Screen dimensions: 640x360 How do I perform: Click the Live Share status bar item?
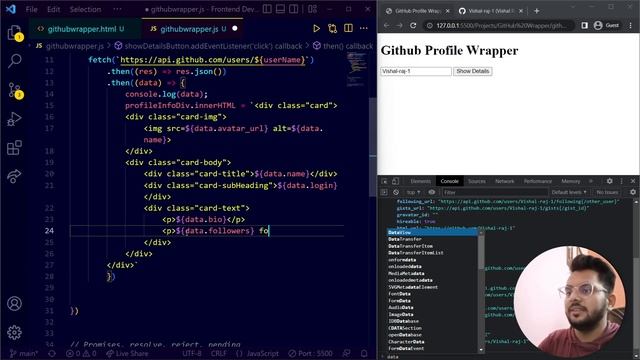tap(127, 353)
